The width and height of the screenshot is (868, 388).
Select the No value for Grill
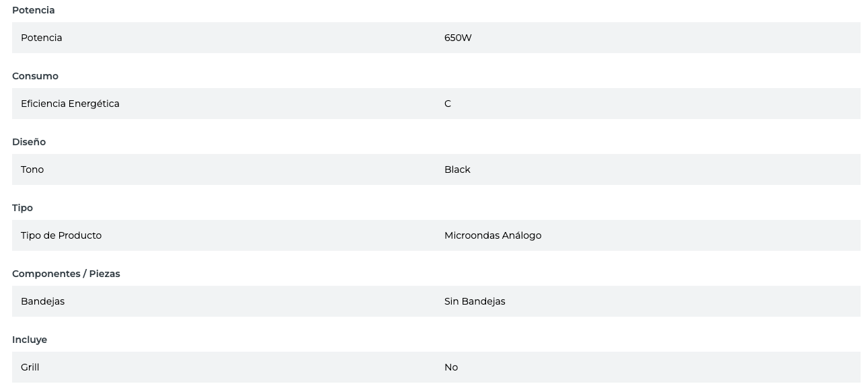pos(451,367)
